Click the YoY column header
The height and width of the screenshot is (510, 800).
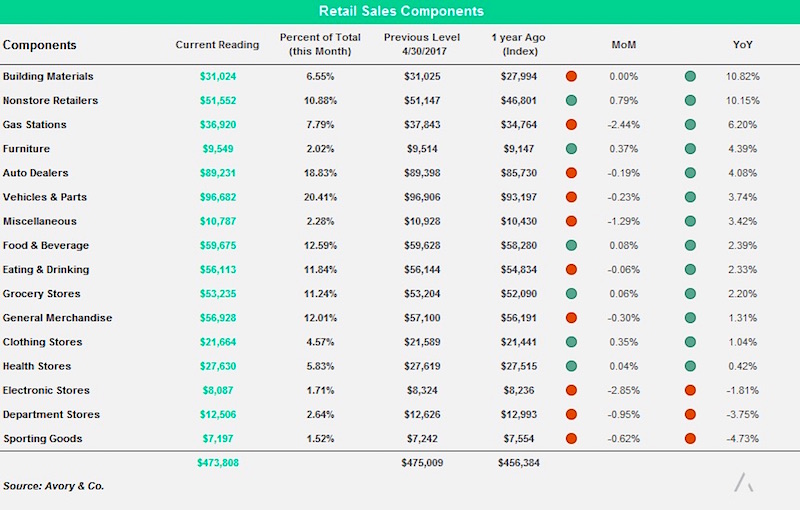coord(742,45)
